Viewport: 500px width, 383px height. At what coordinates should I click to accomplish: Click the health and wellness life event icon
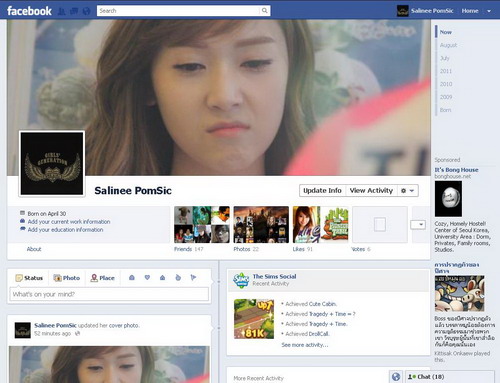click(178, 278)
